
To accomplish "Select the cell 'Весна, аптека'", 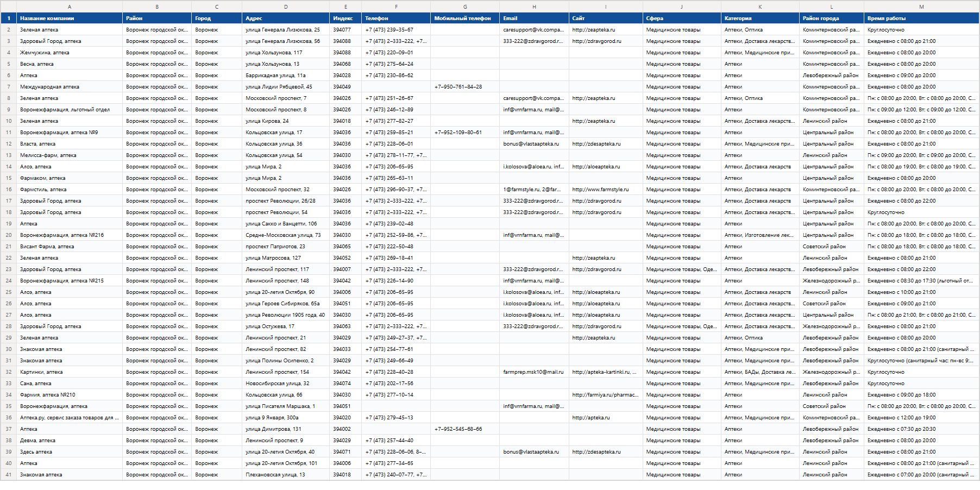I will click(x=70, y=64).
